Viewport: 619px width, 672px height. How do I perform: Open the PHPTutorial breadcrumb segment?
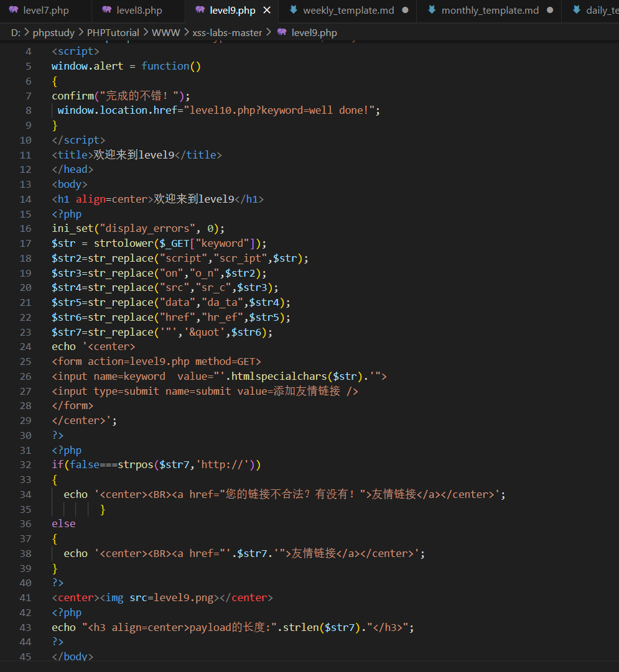tap(113, 32)
